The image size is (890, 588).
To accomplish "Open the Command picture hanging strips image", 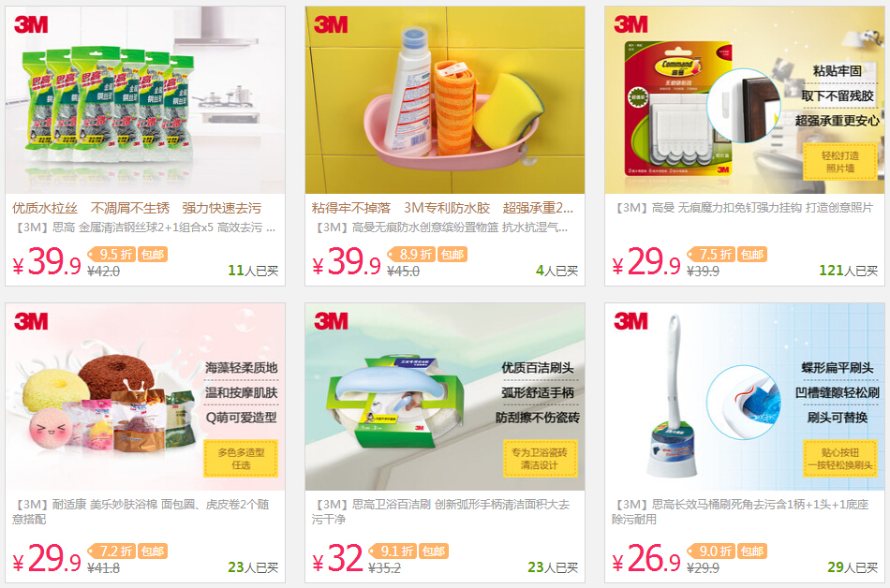I will tap(745, 100).
